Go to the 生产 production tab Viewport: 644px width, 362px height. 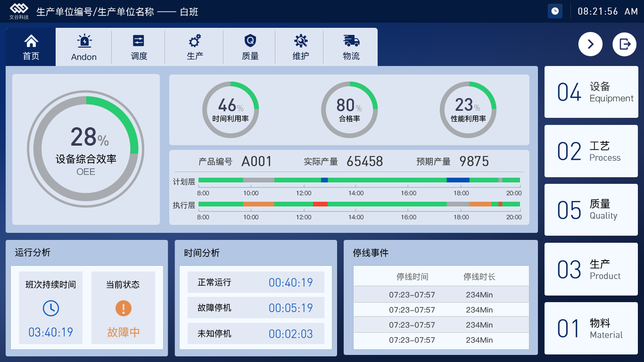pyautogui.click(x=195, y=47)
